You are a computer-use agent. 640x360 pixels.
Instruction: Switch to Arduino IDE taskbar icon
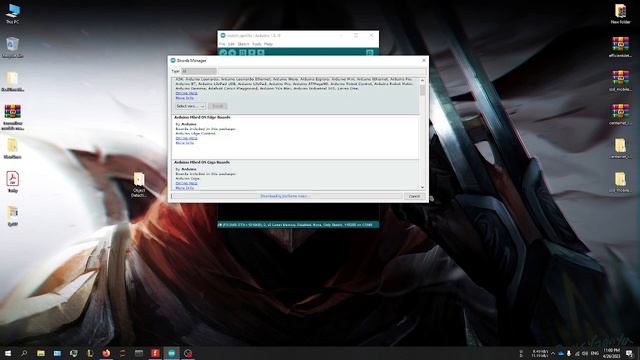point(171,353)
